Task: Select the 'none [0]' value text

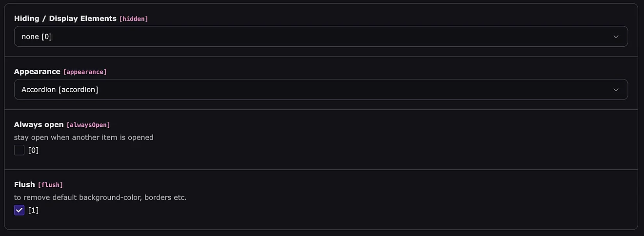Action: (37, 37)
